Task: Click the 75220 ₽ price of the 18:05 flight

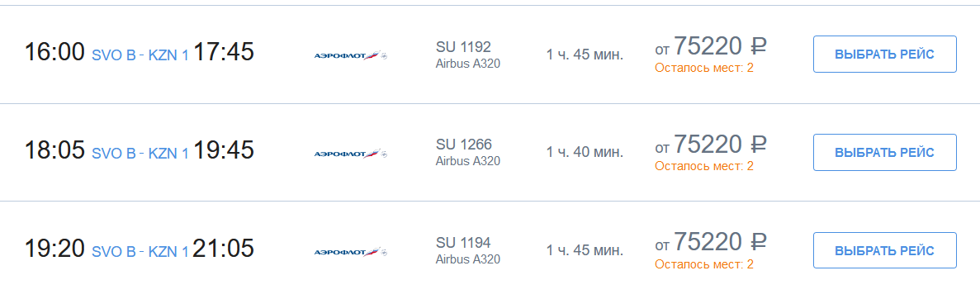Action: (x=720, y=144)
